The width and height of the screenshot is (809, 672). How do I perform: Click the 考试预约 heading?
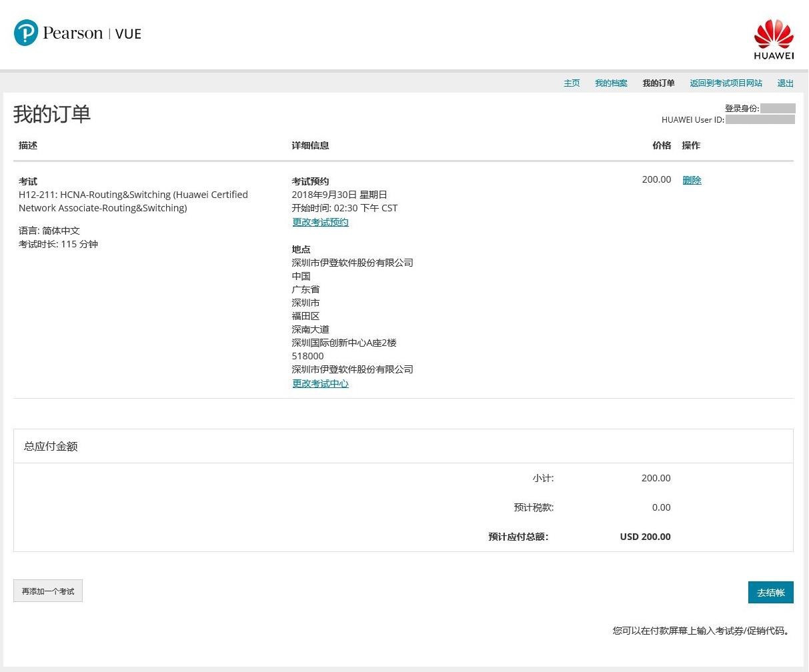click(x=310, y=181)
